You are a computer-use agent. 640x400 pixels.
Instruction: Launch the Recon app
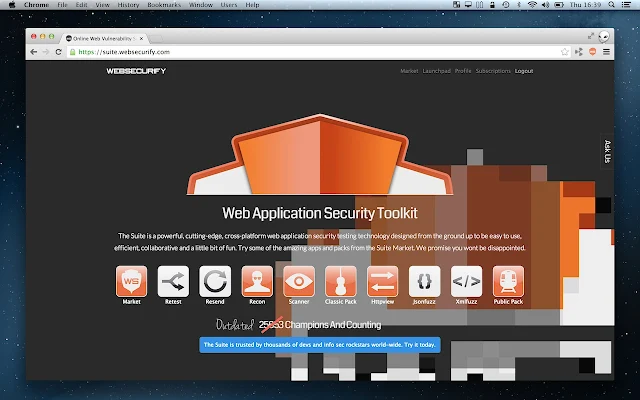(257, 281)
